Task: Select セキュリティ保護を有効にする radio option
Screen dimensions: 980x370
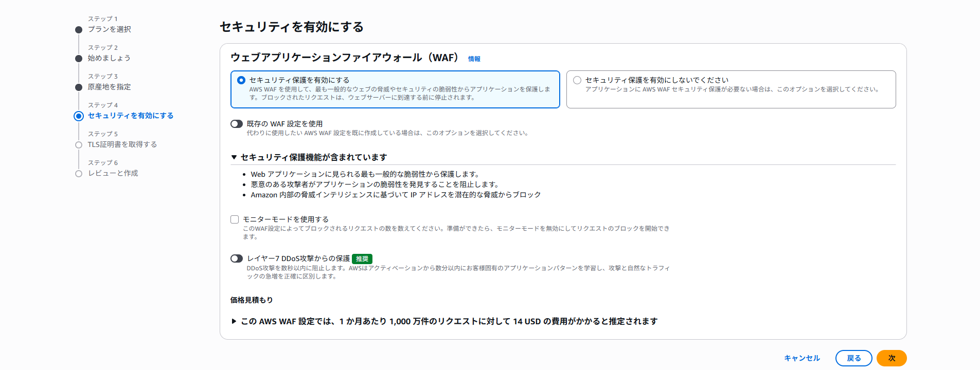Action: click(241, 80)
